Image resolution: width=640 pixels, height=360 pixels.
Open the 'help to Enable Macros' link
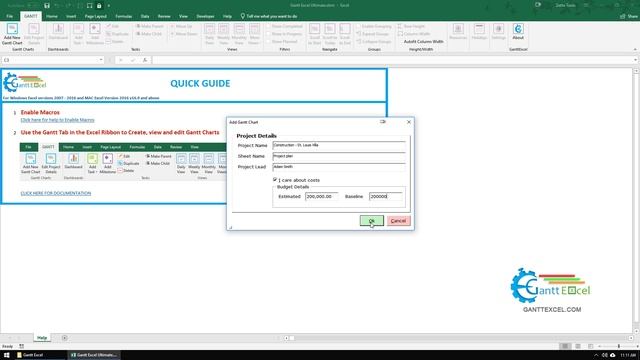[x=58, y=120]
